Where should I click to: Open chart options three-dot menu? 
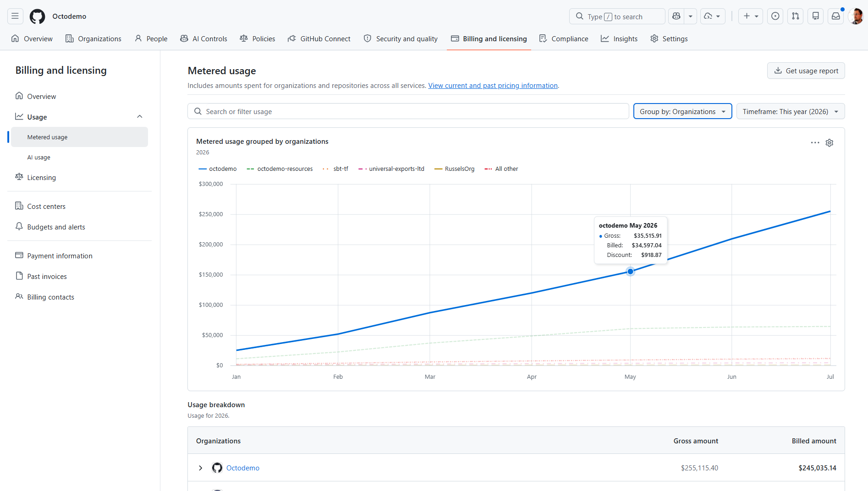click(x=815, y=143)
